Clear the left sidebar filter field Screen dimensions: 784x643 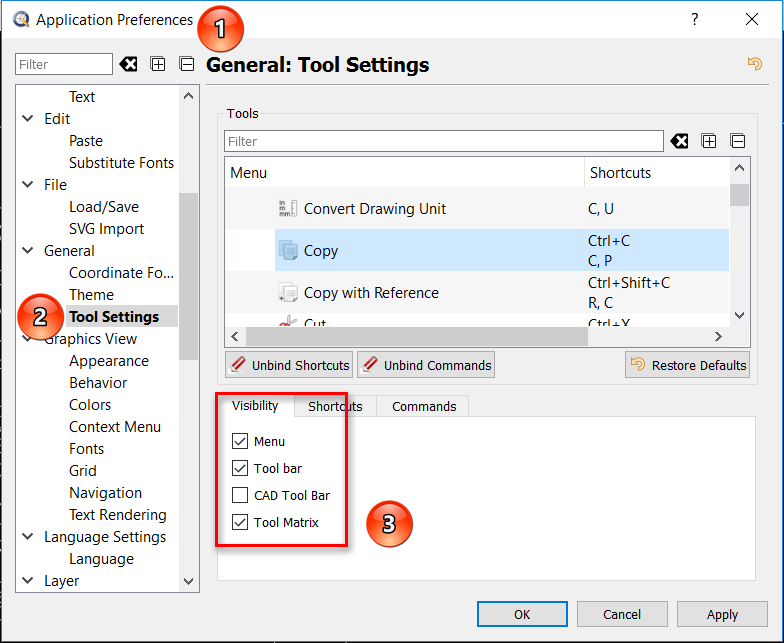[128, 64]
